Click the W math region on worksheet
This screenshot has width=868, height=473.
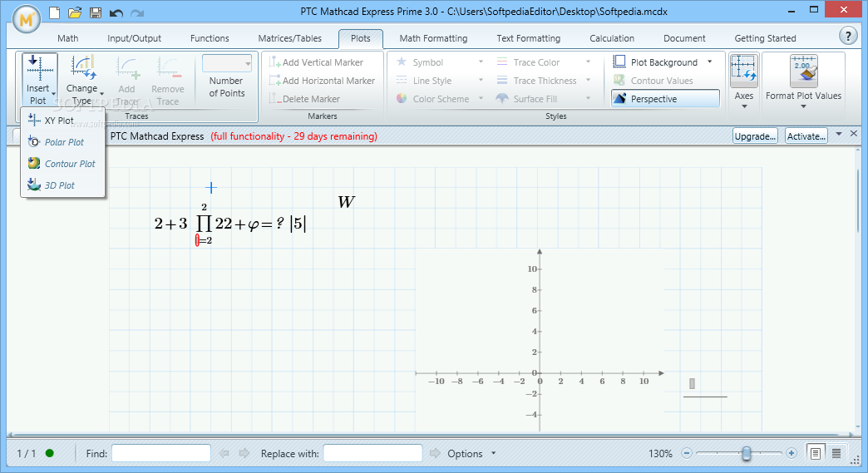(346, 202)
